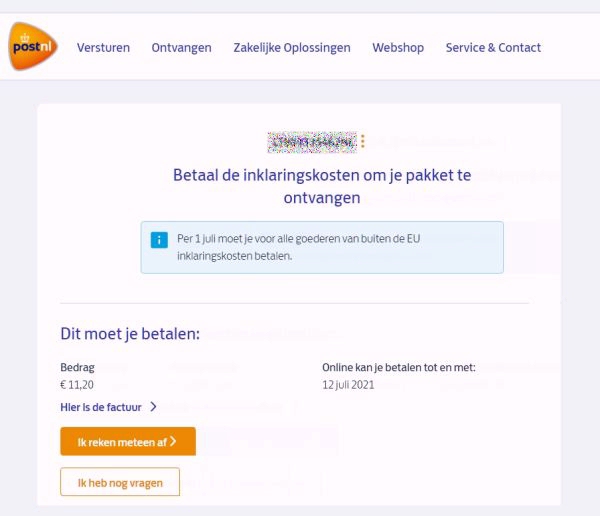This screenshot has width=600, height=516.
Task: Click the chevron next to Hier is de factuur
Action: (x=153, y=407)
